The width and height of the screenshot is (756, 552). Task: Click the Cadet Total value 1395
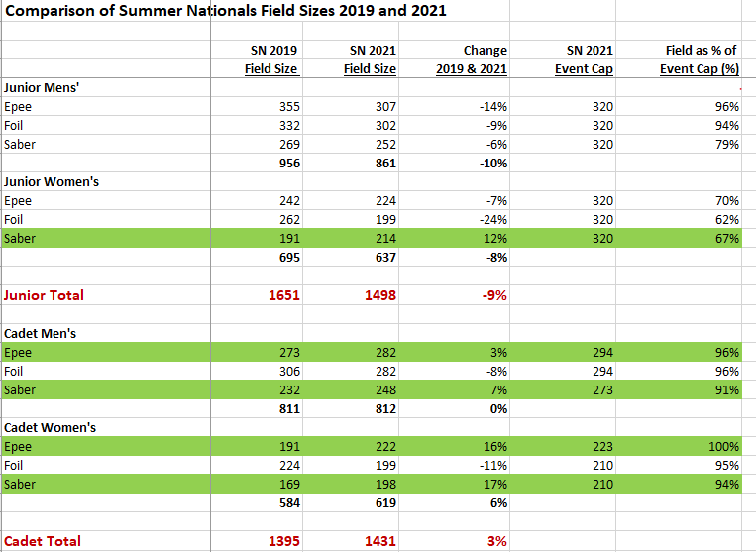click(284, 541)
